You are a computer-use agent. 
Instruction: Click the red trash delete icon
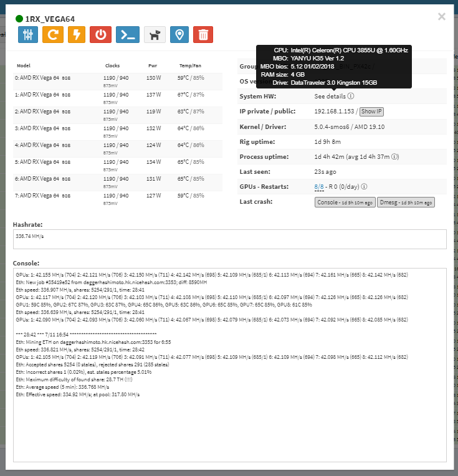click(203, 35)
